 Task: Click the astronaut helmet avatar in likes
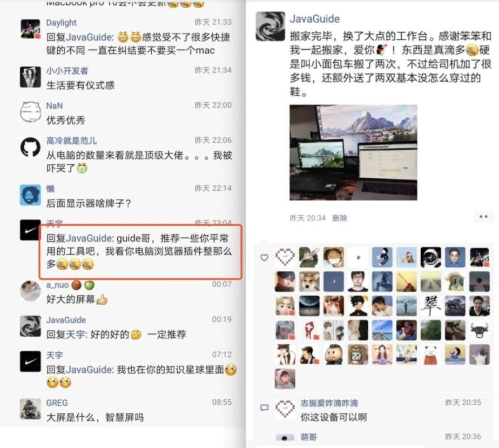pyautogui.click(x=430, y=257)
